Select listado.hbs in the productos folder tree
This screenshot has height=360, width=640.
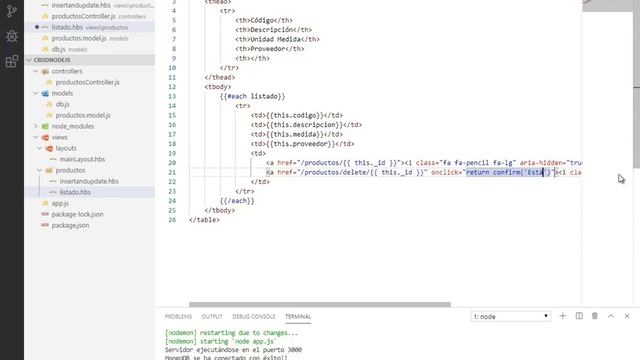[75, 192]
